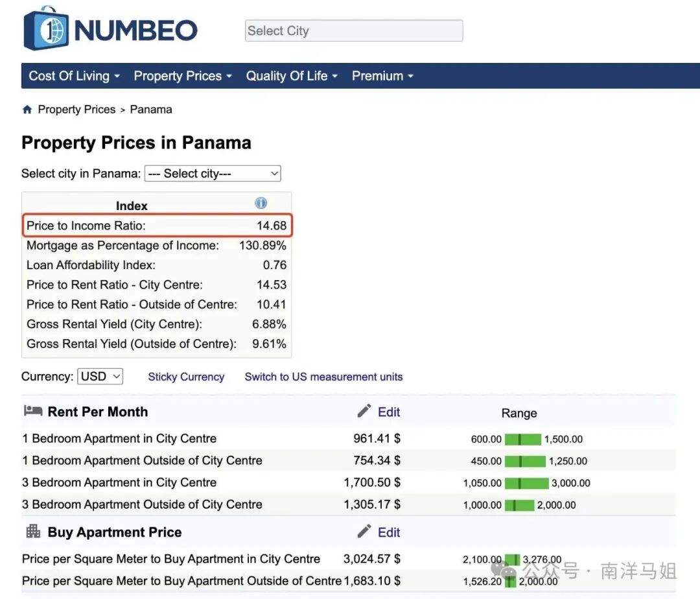Click the 0.76 index value

coord(275,264)
